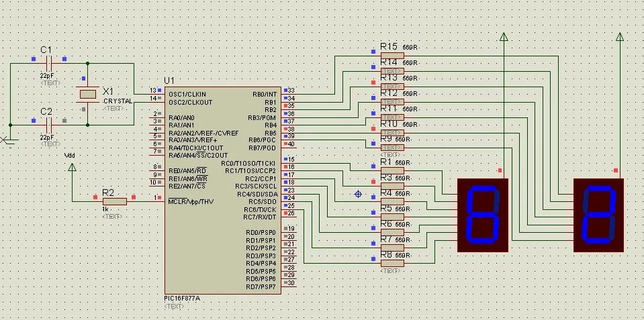The image size is (644, 320).
Task: Click the 1k value under R2
Action: (105, 209)
